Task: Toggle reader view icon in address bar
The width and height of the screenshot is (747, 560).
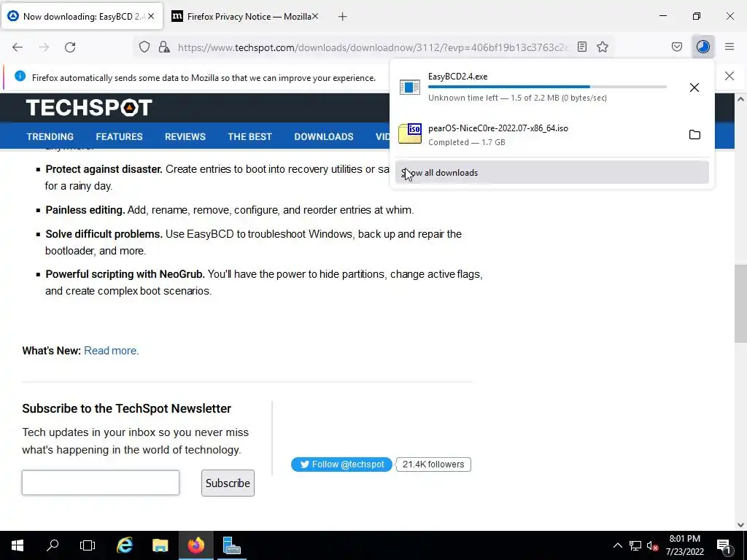Action: click(581, 47)
